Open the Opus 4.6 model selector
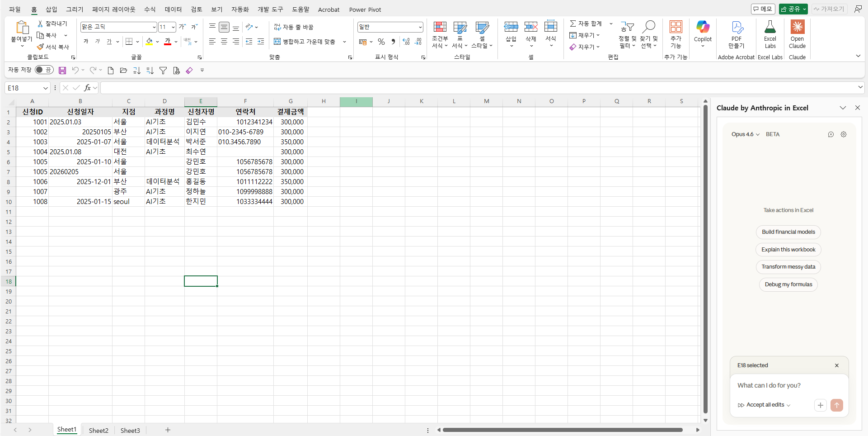Screen dimensions: 868x436 pyautogui.click(x=746, y=134)
